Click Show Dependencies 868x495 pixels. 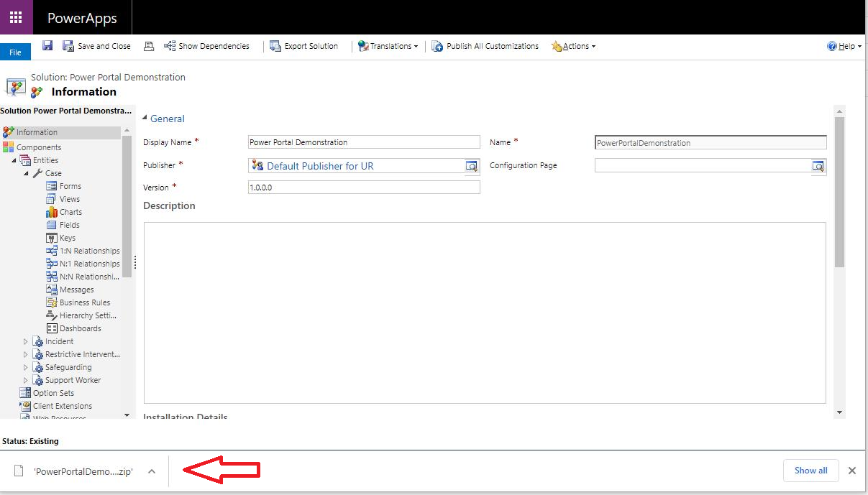(206, 46)
